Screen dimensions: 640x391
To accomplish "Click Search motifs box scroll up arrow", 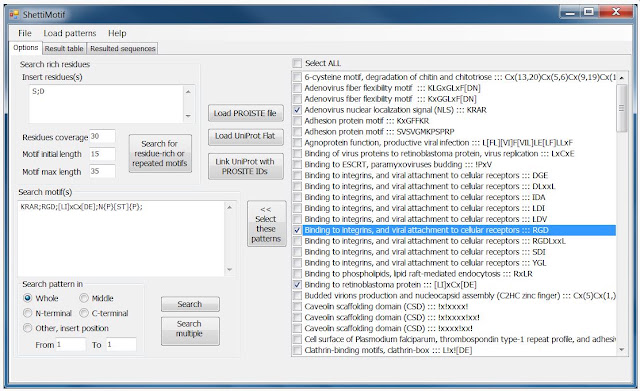I will 229,207.
